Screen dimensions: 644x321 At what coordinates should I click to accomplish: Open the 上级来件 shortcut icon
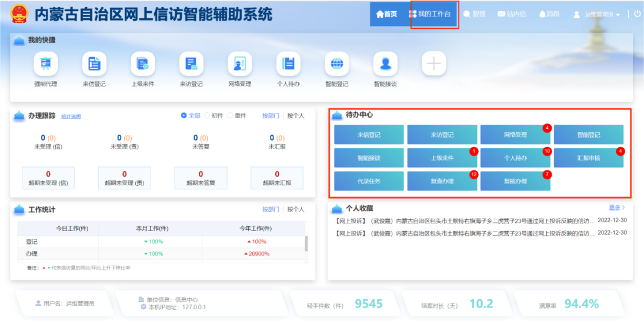click(142, 64)
